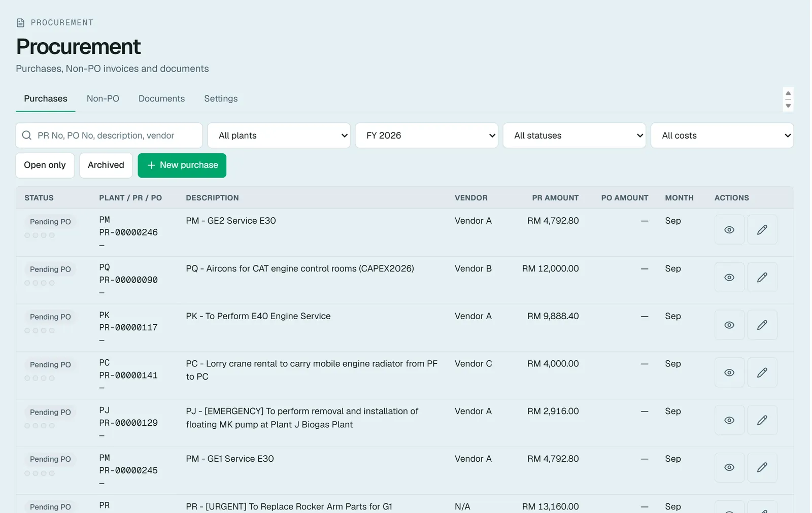
Task: View the PM - GE2 Service E30 purchase
Action: (729, 230)
